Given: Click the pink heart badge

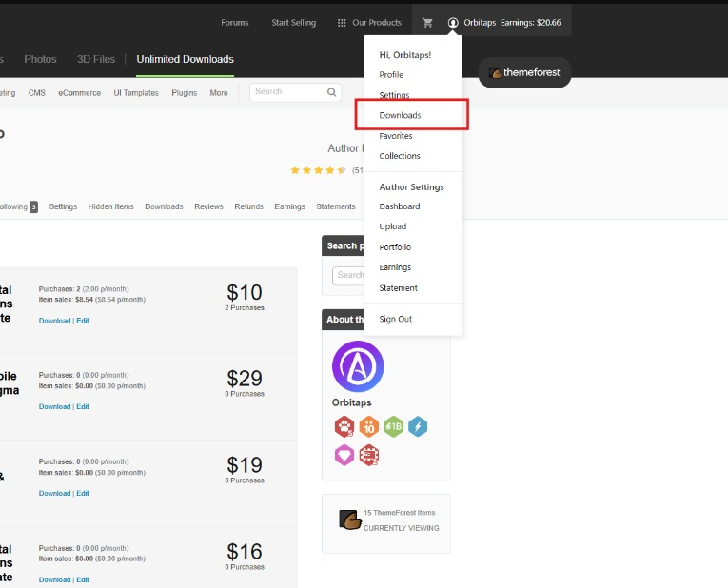Looking at the screenshot, I should [x=344, y=455].
